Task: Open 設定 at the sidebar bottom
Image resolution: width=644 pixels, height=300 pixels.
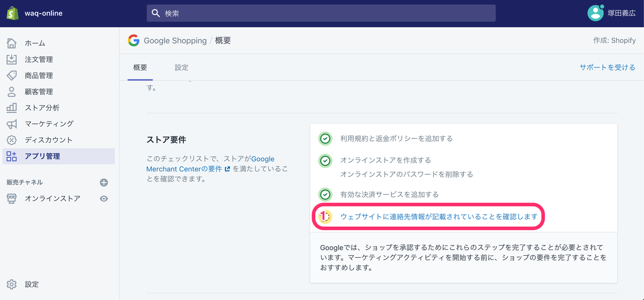Action: (x=32, y=284)
